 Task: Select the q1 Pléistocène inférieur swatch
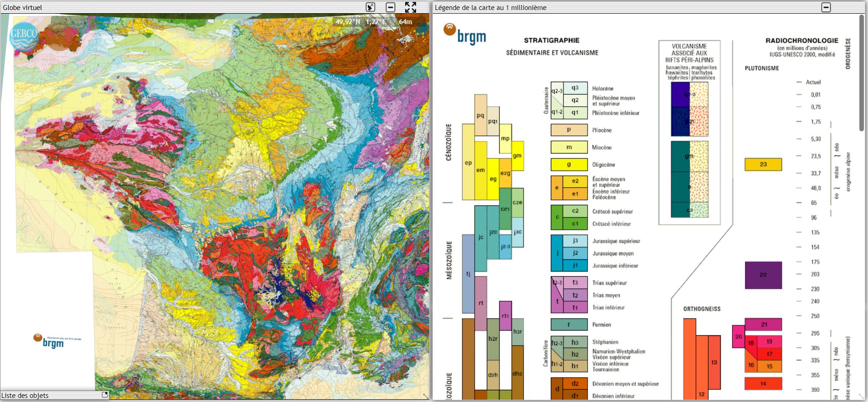(575, 113)
